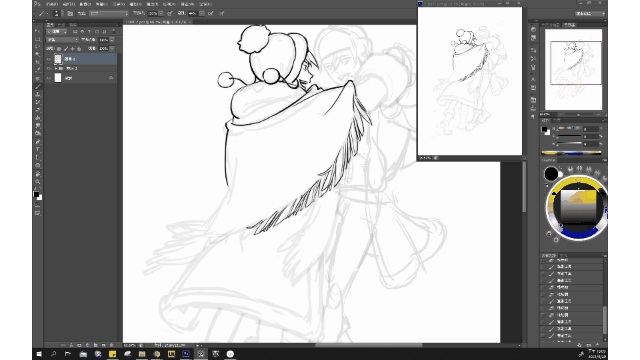Open the layer blend mode dropdown
The image size is (640, 360).
[x=62, y=40]
